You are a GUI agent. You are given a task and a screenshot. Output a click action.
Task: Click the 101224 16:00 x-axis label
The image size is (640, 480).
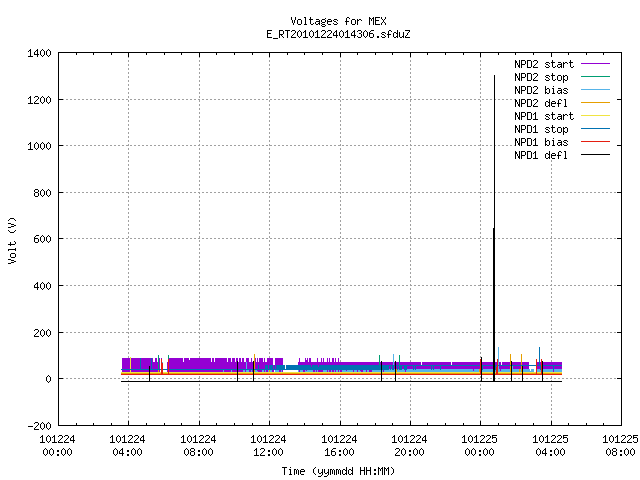tap(339, 446)
